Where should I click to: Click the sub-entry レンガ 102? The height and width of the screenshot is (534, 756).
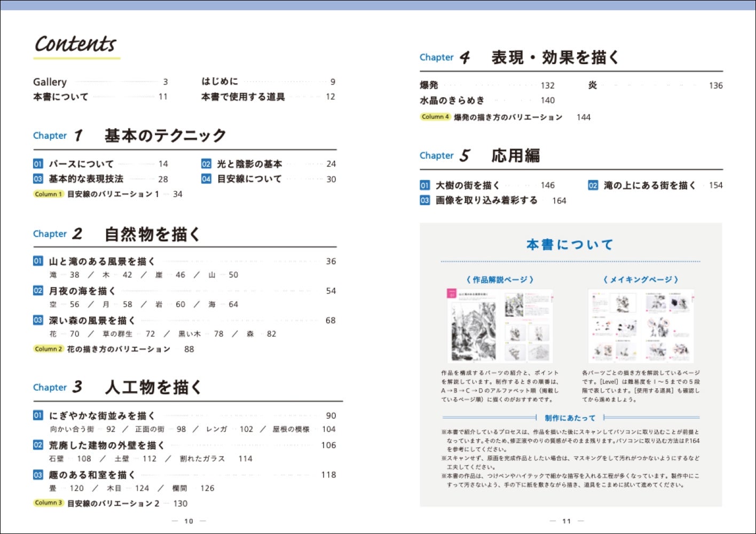click(230, 429)
